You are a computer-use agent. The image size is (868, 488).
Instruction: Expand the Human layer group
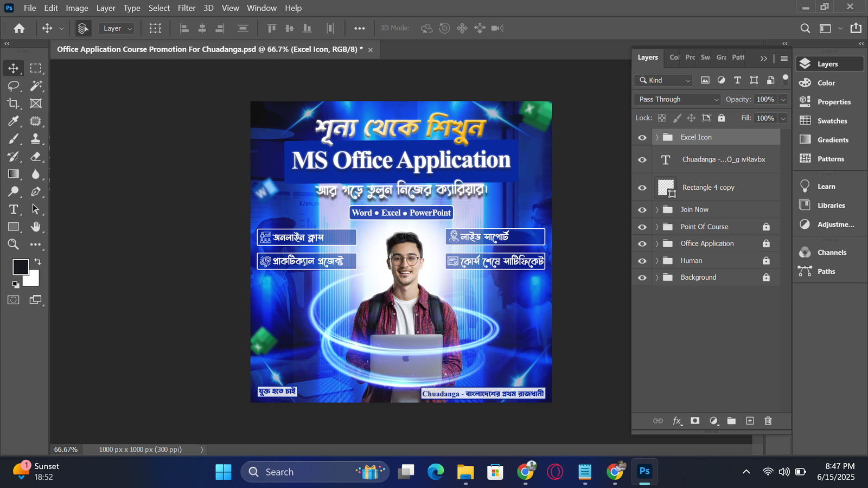coord(657,261)
